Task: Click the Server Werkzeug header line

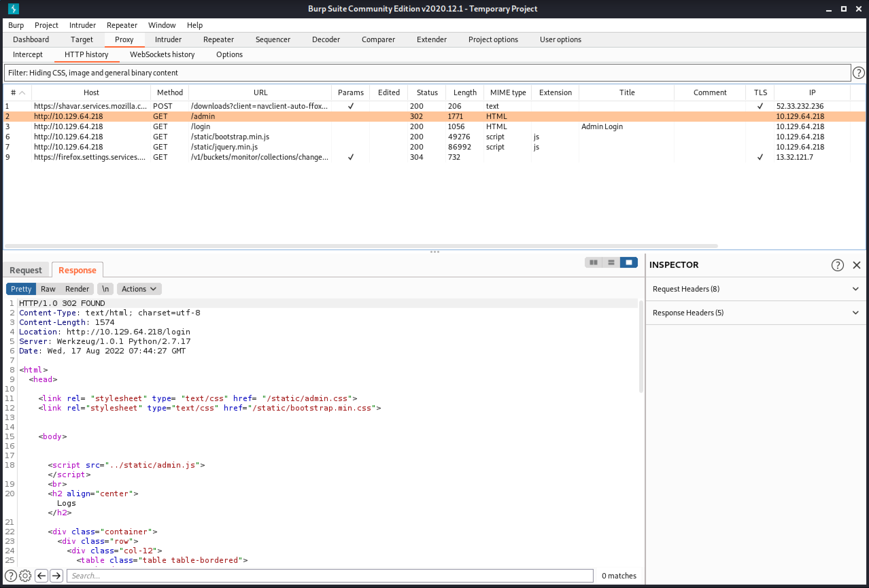Action: (x=105, y=341)
